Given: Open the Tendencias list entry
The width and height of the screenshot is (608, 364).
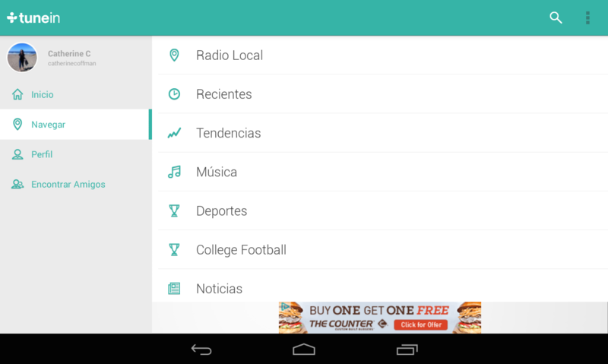Looking at the screenshot, I should [383, 133].
